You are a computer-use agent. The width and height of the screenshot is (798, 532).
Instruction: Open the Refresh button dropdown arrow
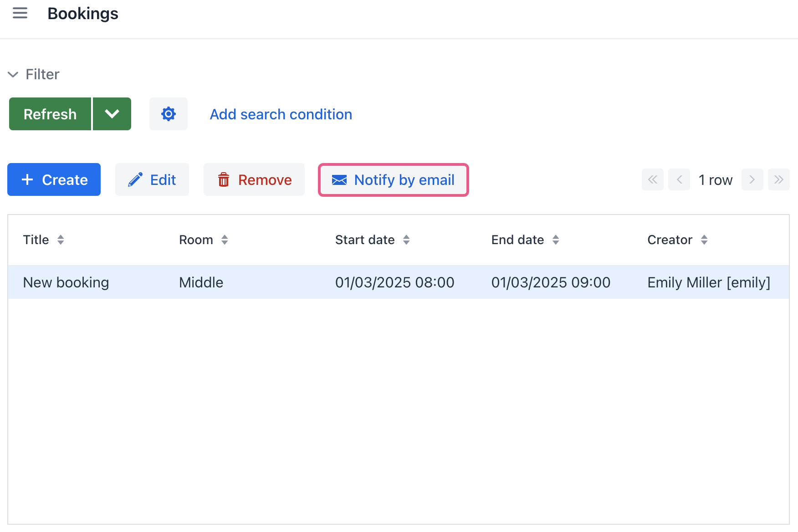(112, 114)
